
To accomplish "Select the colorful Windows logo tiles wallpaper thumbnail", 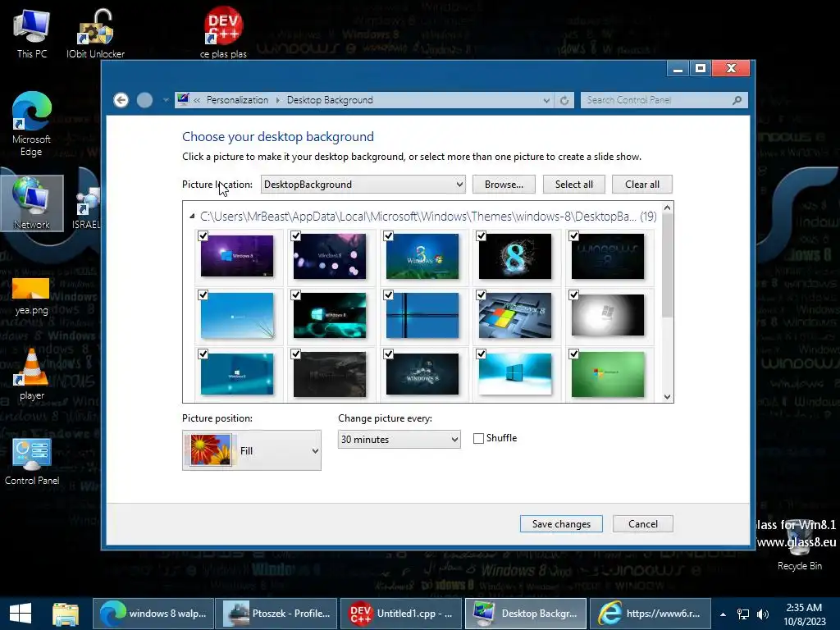I will [x=515, y=315].
